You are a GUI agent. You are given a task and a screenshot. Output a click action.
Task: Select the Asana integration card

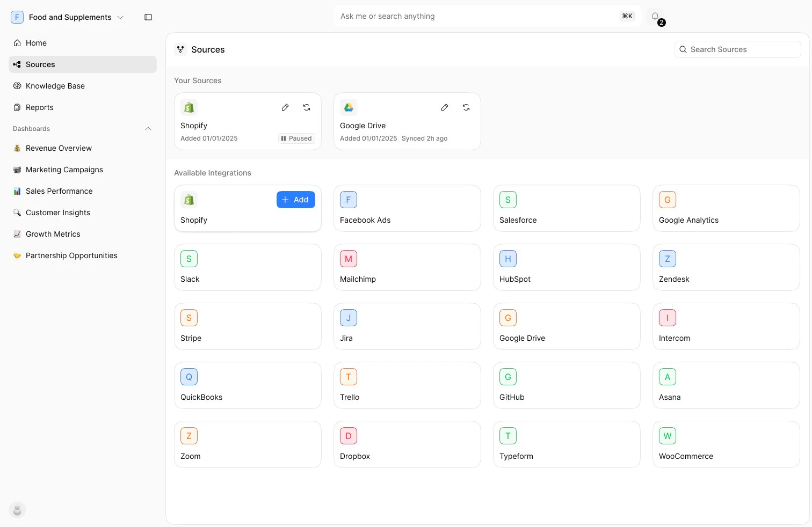coord(726,385)
